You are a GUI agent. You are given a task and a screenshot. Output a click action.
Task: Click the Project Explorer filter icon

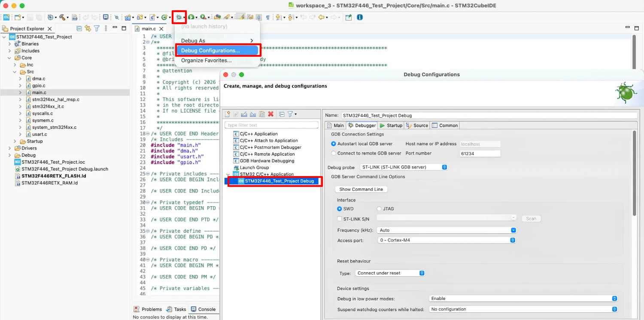(97, 28)
